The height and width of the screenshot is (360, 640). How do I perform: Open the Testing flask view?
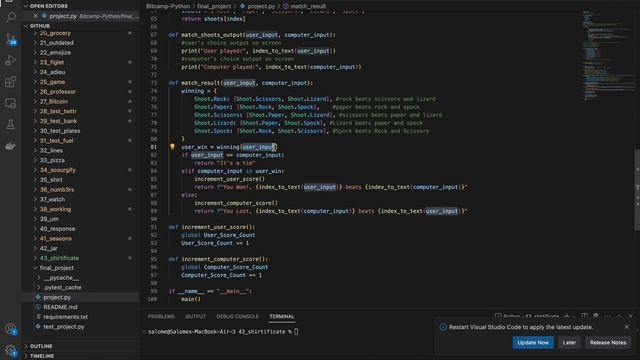tap(11, 124)
